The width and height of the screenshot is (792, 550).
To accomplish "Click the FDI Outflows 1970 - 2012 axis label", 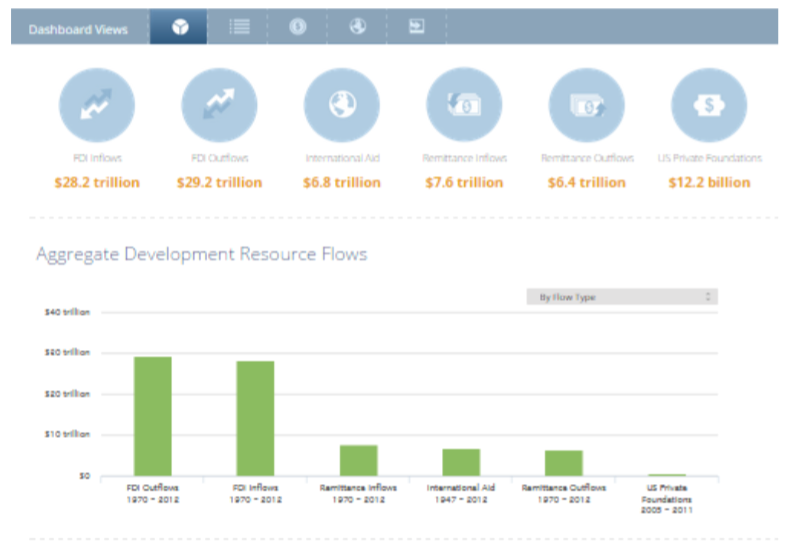I will 153,493.
